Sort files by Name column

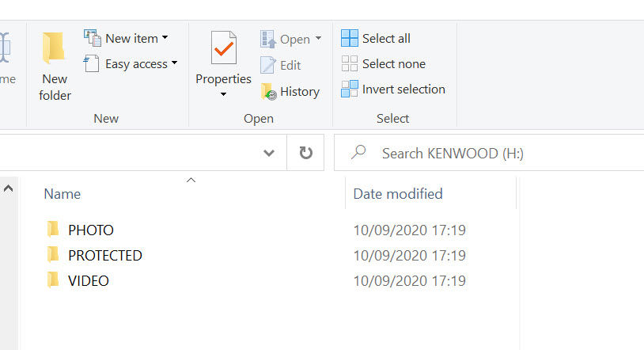point(63,193)
